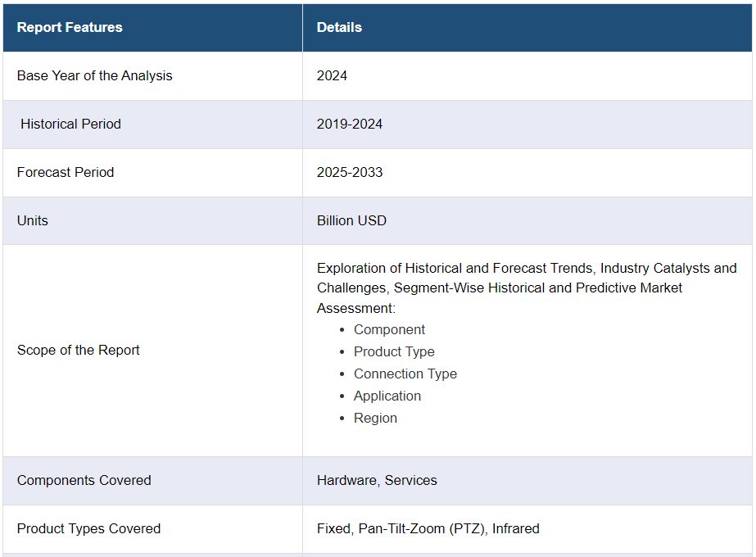The width and height of the screenshot is (756, 557).
Task: Click the Fixed, Pan-Tilt-Zoom (PTZ), Infrared value
Action: pos(428,528)
